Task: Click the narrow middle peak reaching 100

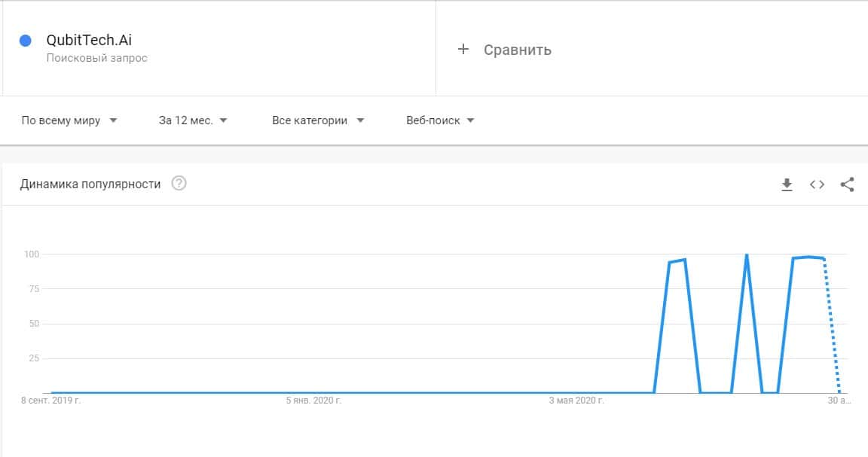Action: click(746, 257)
